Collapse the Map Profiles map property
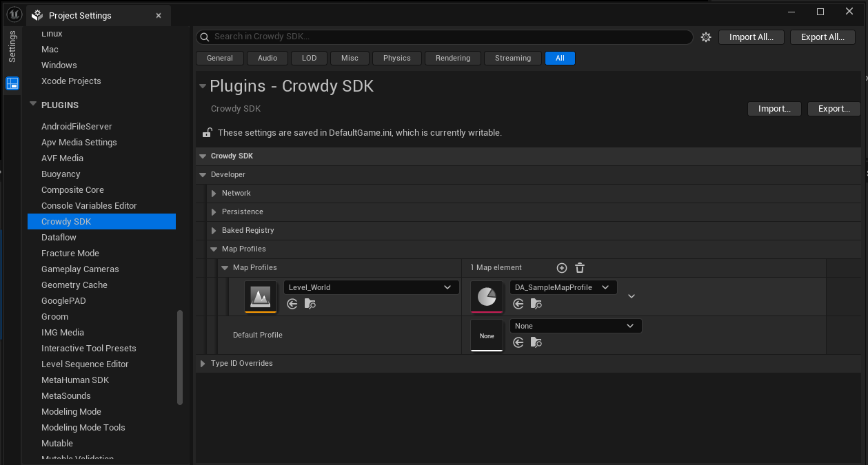The width and height of the screenshot is (868, 465). [225, 268]
